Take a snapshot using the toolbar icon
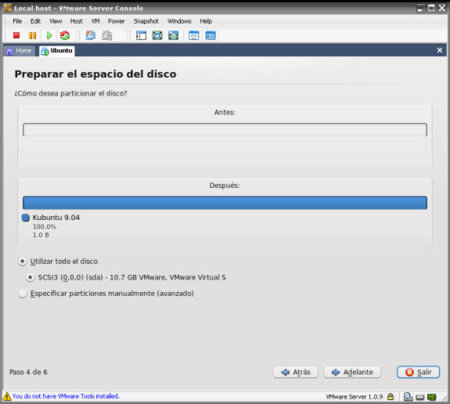450x404 pixels. click(90, 35)
